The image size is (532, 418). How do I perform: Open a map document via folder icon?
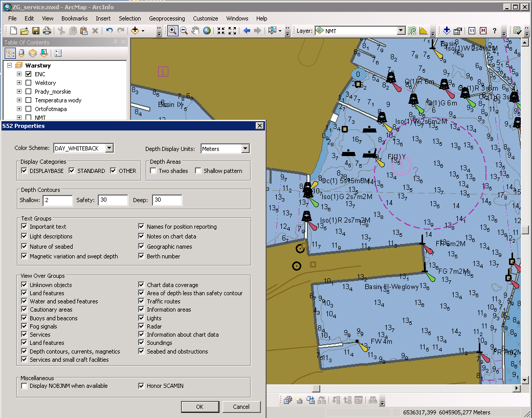pyautogui.click(x=25, y=31)
